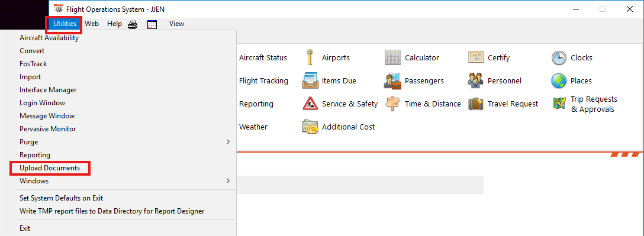The image size is (644, 236).
Task: Click the calendar icon in menu bar
Action: 152,24
